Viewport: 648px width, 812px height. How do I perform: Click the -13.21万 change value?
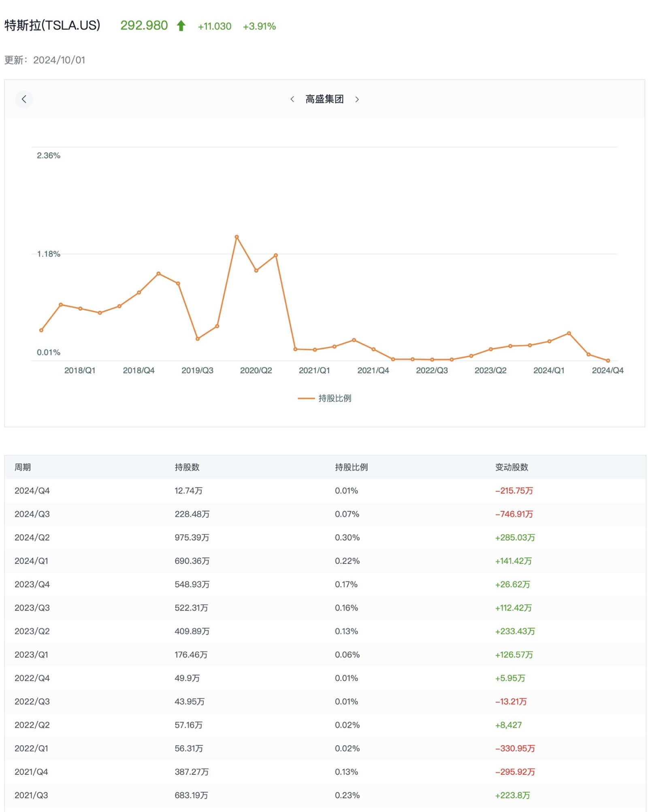pyautogui.click(x=511, y=702)
